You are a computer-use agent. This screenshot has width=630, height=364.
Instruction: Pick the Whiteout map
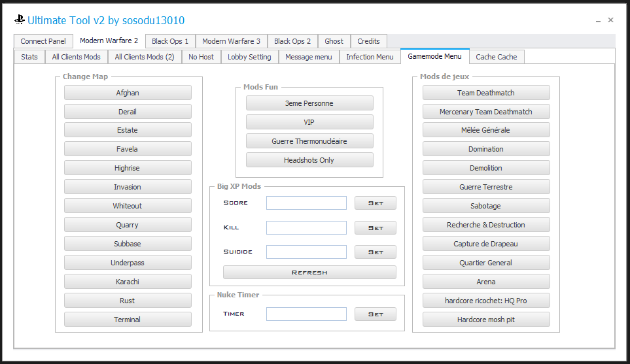(128, 205)
